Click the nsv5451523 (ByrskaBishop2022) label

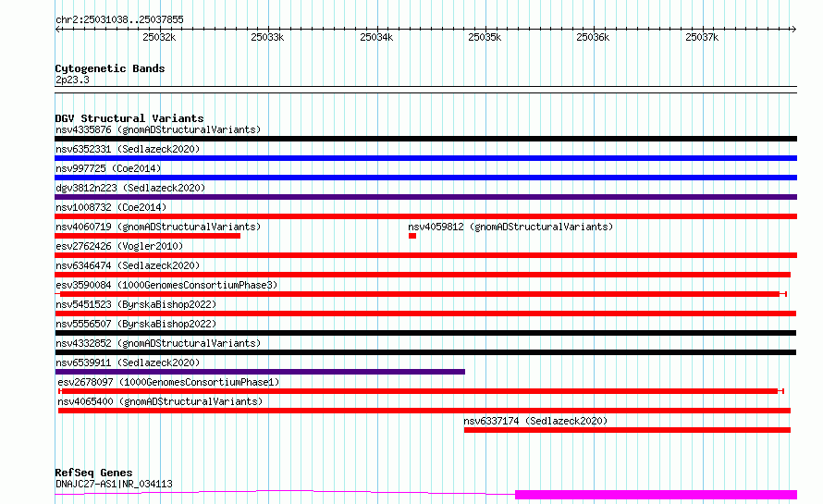tap(136, 304)
